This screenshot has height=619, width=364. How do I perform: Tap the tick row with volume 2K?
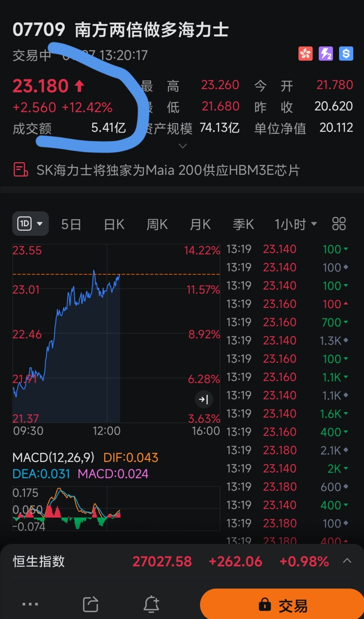287,468
